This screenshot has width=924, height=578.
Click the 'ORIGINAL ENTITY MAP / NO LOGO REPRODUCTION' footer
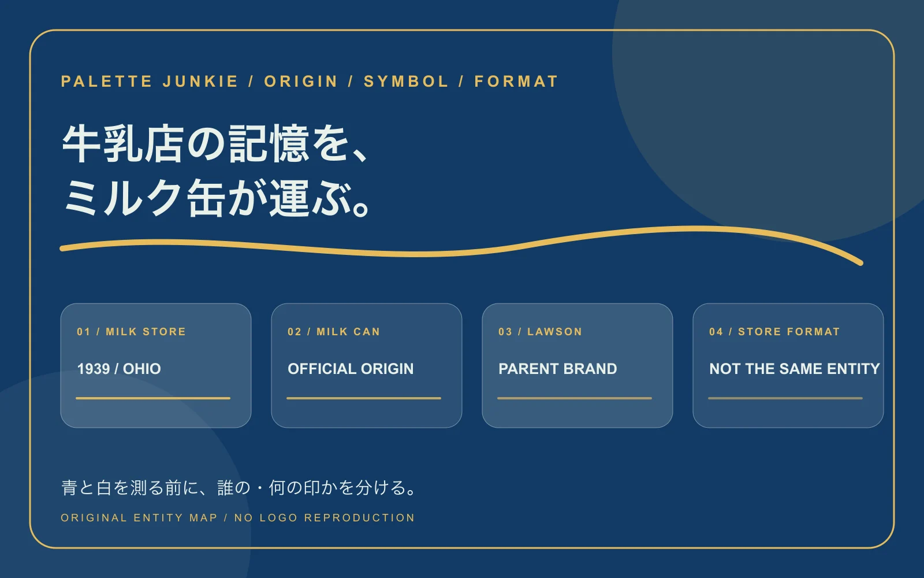pos(237,518)
